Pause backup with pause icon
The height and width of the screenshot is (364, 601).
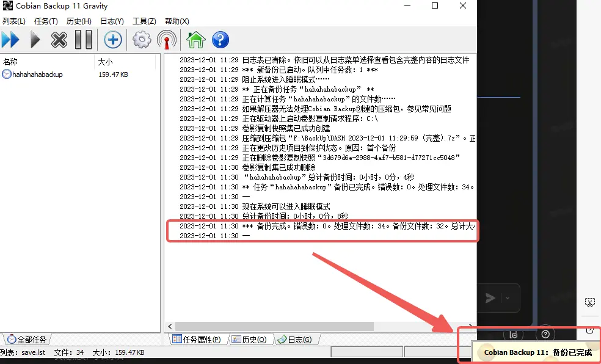[x=83, y=40]
